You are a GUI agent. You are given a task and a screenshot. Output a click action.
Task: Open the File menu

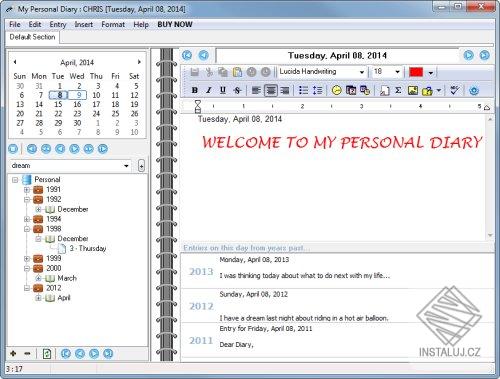[x=15, y=24]
